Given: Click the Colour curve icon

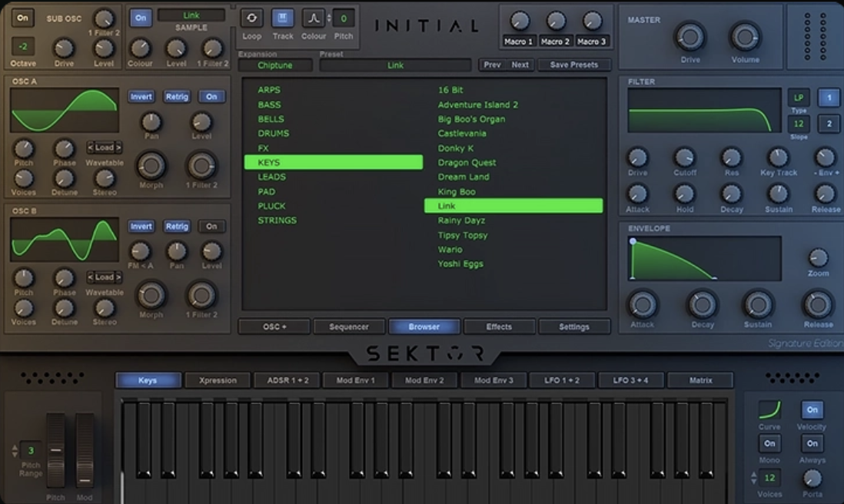Looking at the screenshot, I should (314, 18).
